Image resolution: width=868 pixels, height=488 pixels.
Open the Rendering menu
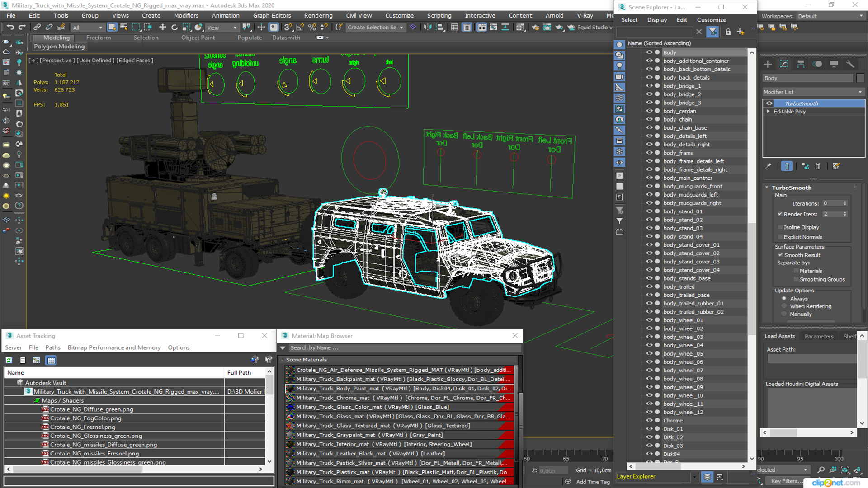point(318,16)
